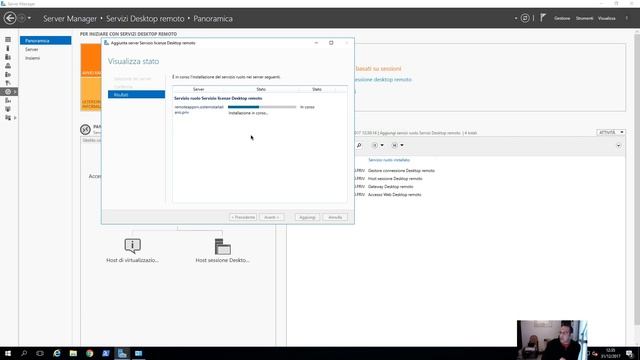Screen dimensions: 640x360
Task: Select 'Gestore connessione Desktop remoto' row
Action: [401, 171]
